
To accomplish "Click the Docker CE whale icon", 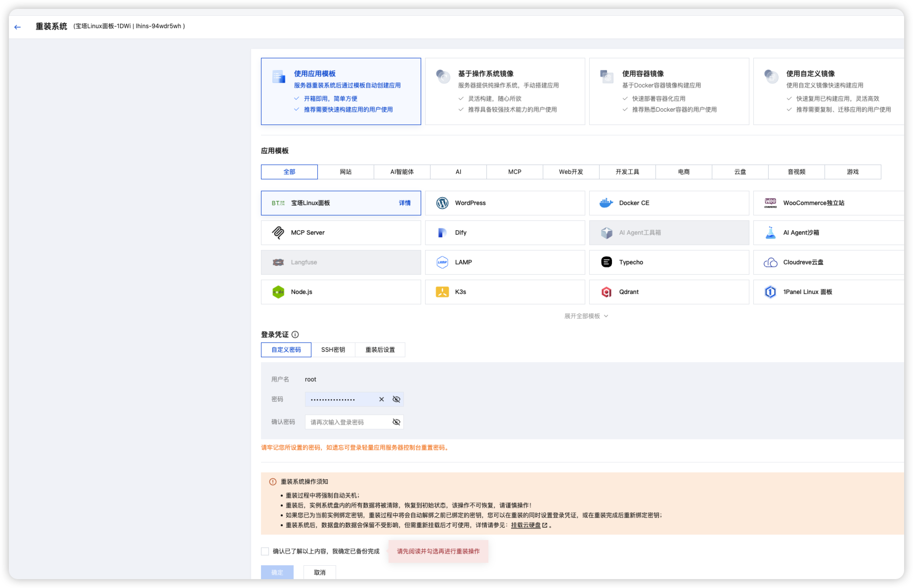I will (607, 203).
